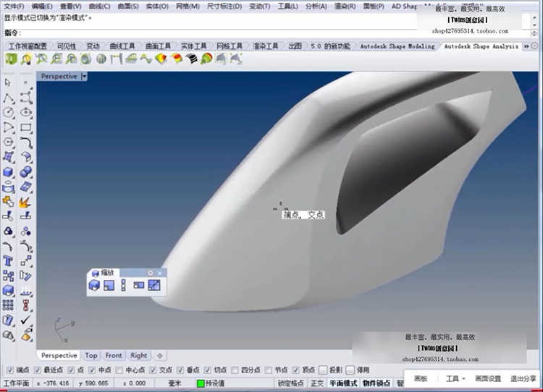Screen dimensions: 543x392
Task: Expand hidden toolbar tabs with double arrow
Action: coord(526,46)
